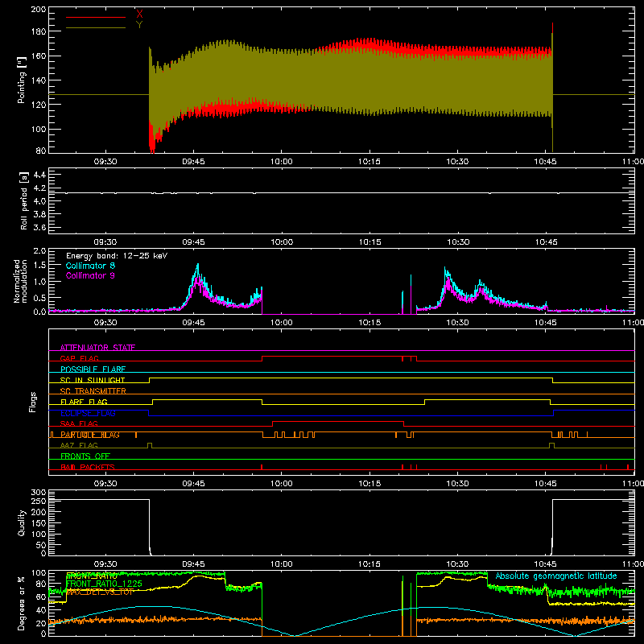Select the red 'X' legend label
This screenshot has width=644, height=644.
(x=139, y=14)
